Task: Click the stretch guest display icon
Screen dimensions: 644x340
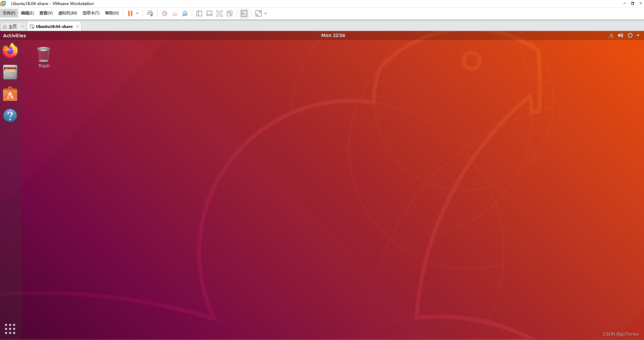Action: click(x=259, y=13)
